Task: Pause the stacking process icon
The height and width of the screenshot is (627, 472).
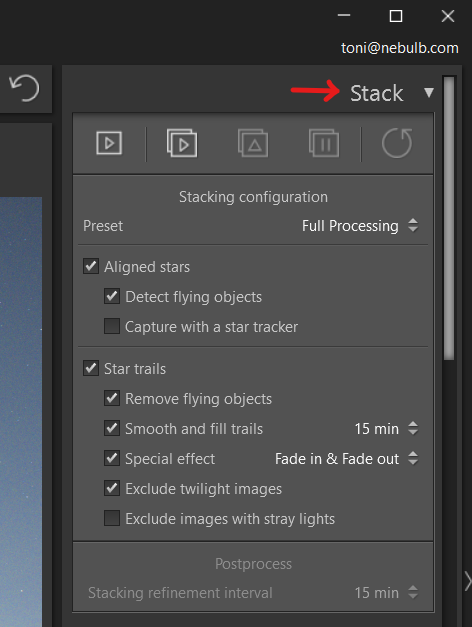Action: click(324, 143)
